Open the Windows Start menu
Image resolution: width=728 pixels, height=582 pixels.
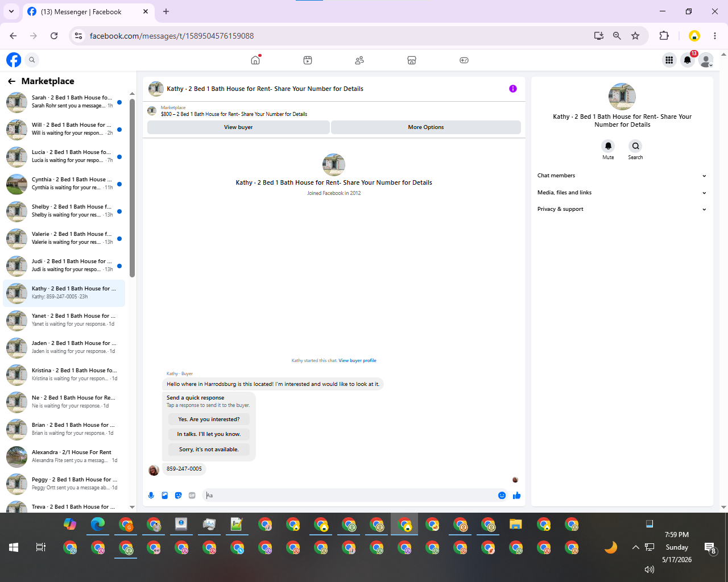click(14, 547)
